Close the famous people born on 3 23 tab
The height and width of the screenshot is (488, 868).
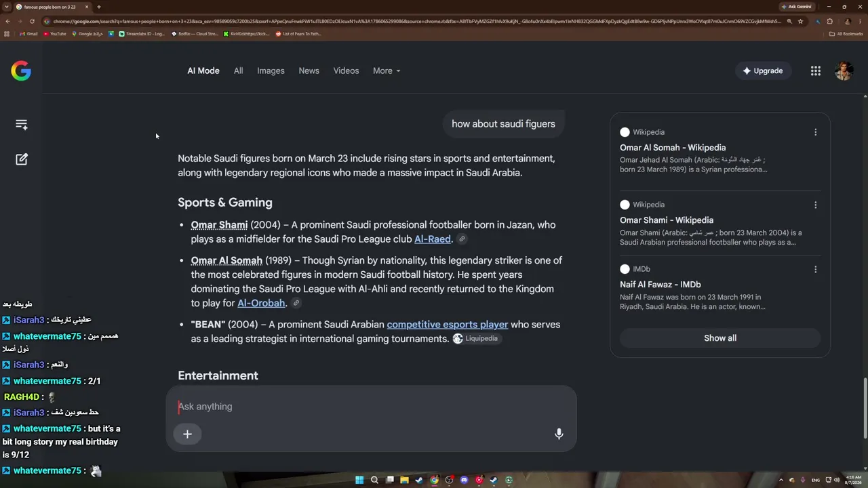[x=87, y=7]
